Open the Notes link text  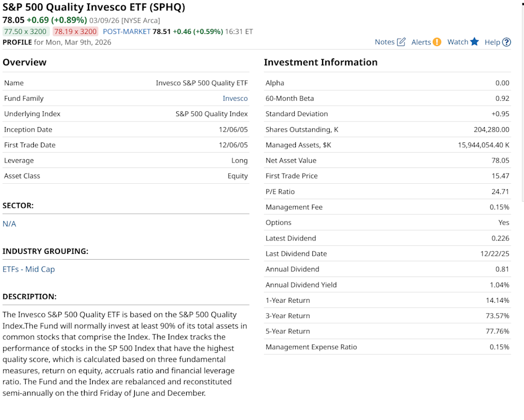384,42
